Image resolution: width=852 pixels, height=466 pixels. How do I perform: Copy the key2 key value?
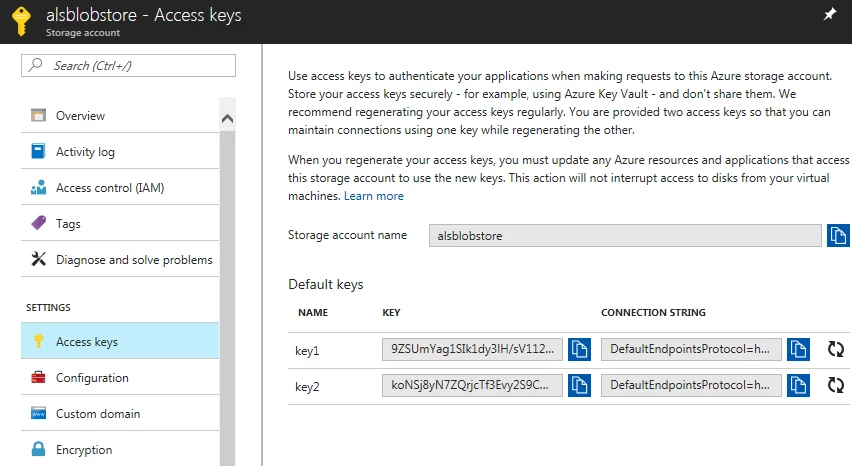pyautogui.click(x=579, y=385)
